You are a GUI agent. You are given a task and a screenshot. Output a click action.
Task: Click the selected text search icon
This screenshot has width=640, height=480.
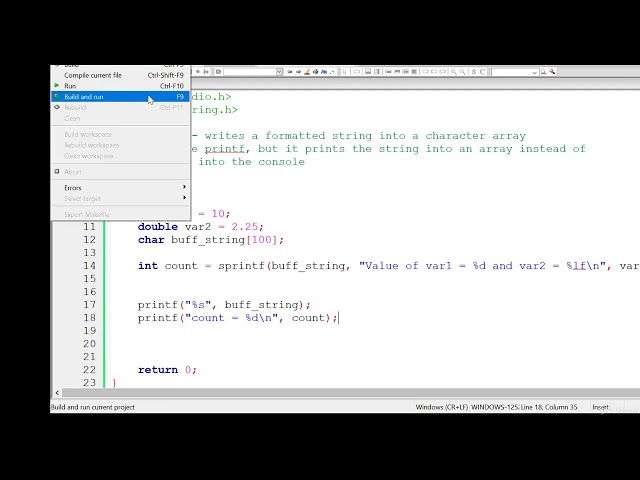[x=316, y=72]
